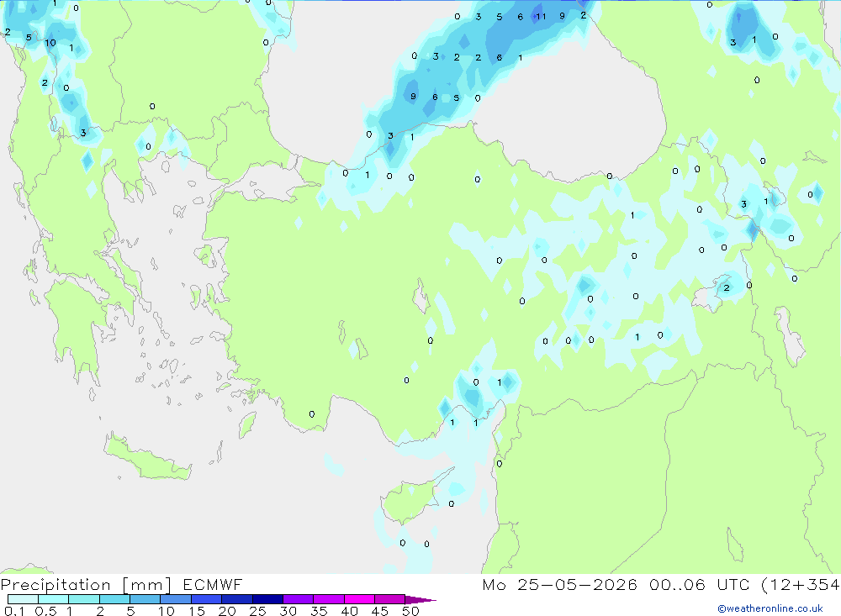Click the "(12+354" forecast run text

801,584
